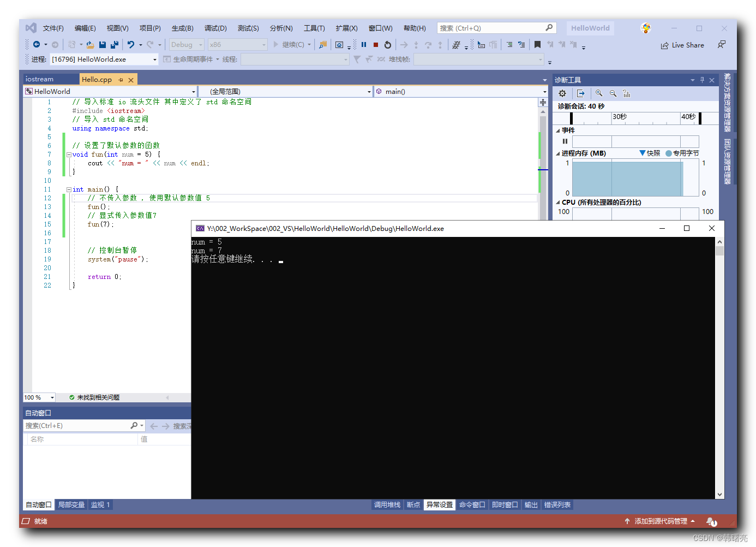Click the Step Into debug icon
Viewport: 756px width, 547px height.
[x=417, y=44]
